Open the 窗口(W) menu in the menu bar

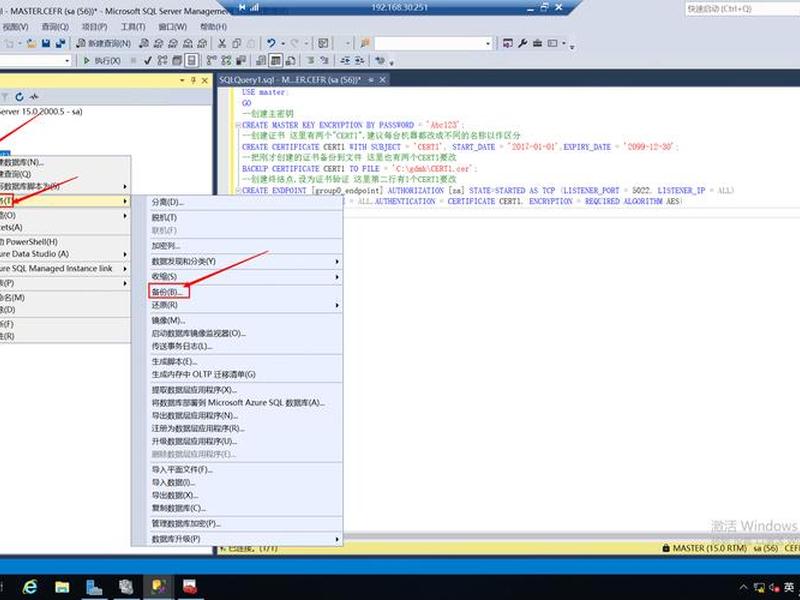(172, 27)
